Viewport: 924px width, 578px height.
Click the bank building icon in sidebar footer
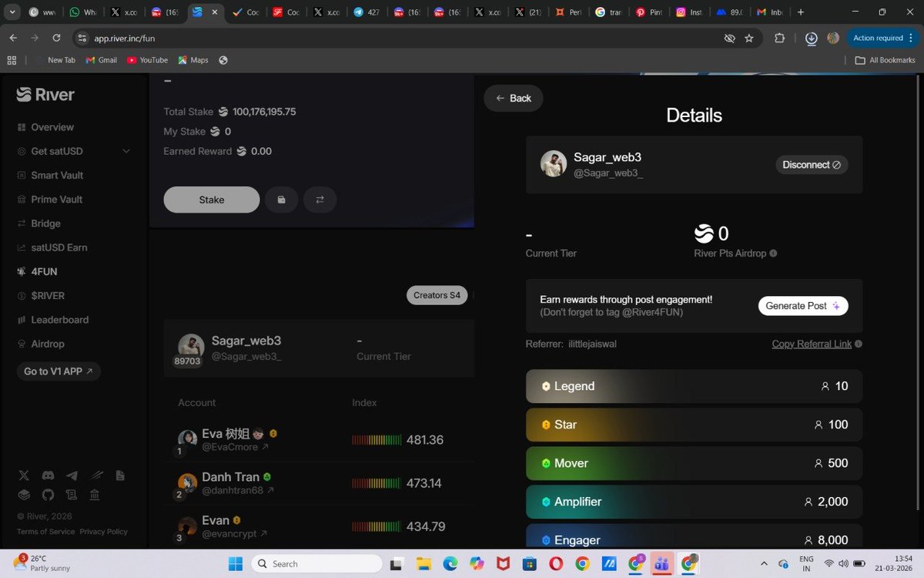(95, 495)
